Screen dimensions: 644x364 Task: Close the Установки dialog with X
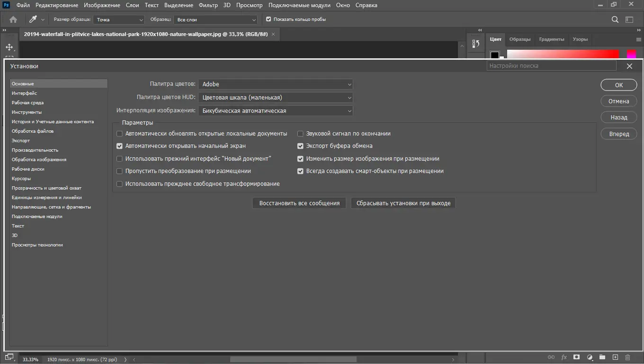(x=629, y=66)
